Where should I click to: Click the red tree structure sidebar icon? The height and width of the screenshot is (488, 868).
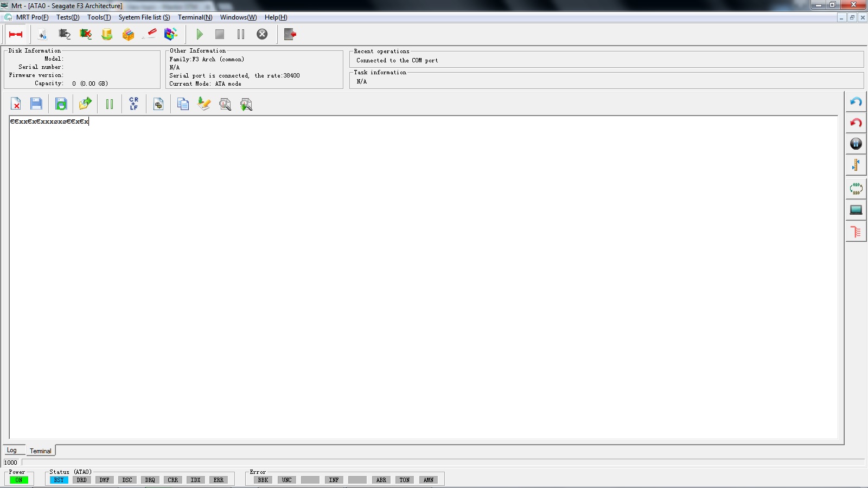(x=856, y=232)
